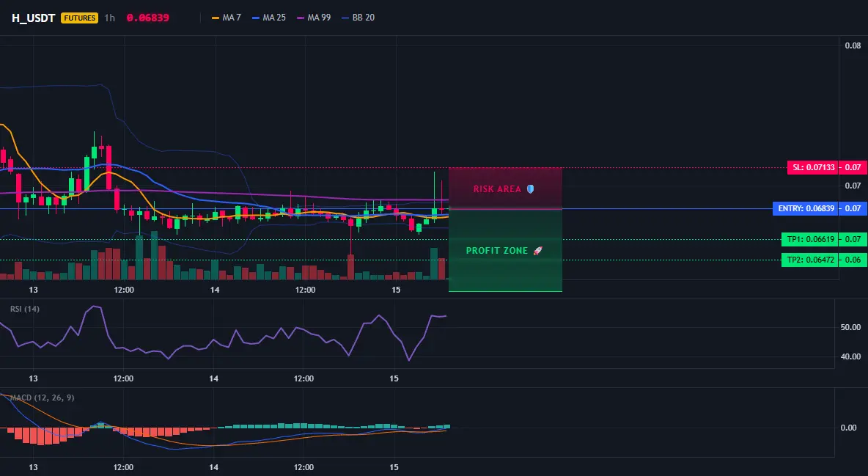Click the PROFIT ZONE text label
Viewport: 868px width, 476px height.
pos(497,250)
